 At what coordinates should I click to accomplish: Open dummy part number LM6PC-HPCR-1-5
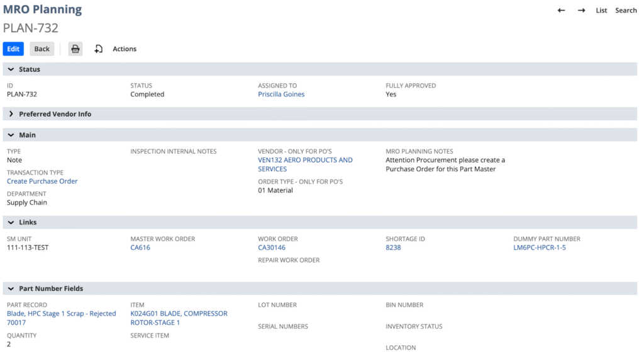(540, 247)
